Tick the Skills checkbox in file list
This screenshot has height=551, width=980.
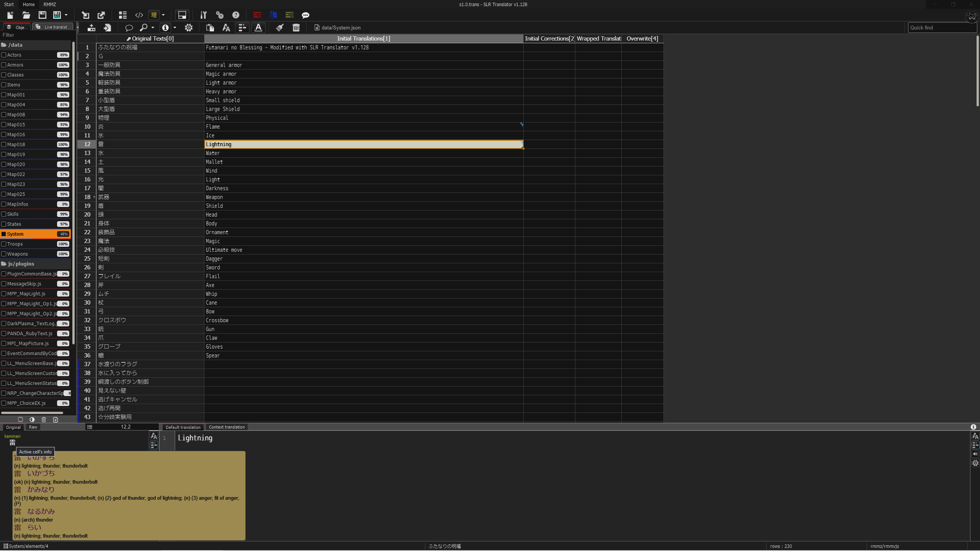pyautogui.click(x=4, y=214)
